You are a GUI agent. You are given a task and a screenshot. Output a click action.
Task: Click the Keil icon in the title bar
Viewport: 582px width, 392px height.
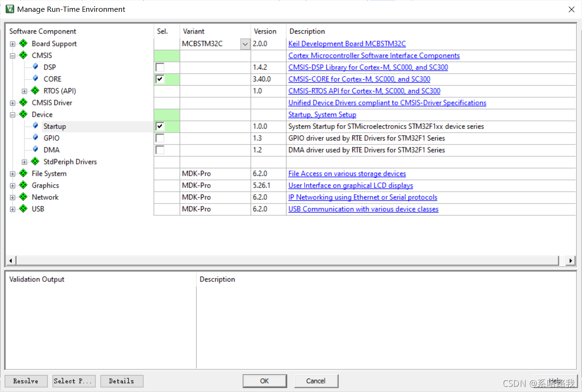click(9, 9)
